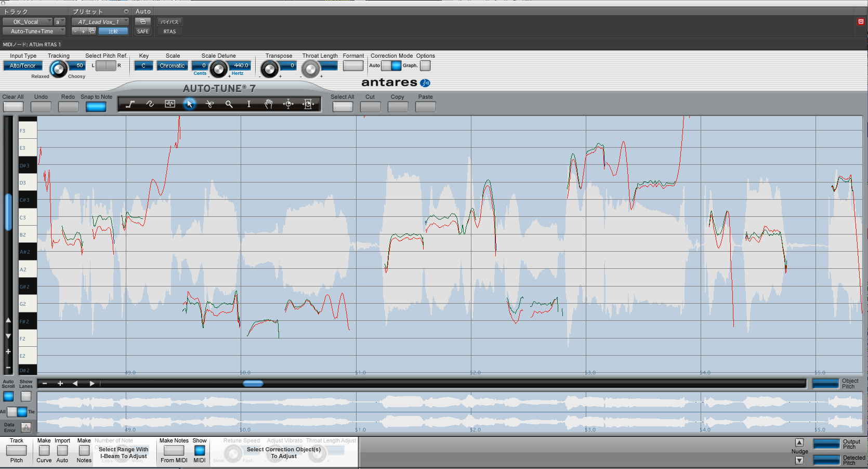Click the Undo button
This screenshot has height=469, width=868.
[x=41, y=107]
